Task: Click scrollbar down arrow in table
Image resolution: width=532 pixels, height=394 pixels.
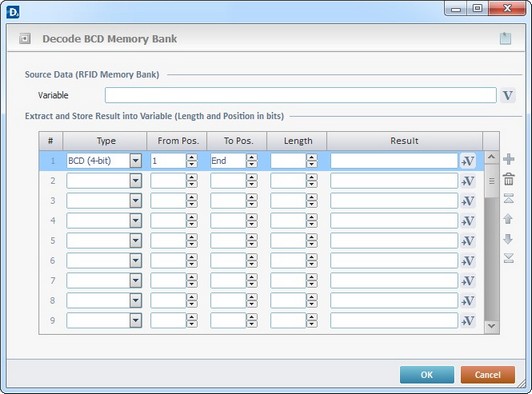Action: tap(492, 326)
